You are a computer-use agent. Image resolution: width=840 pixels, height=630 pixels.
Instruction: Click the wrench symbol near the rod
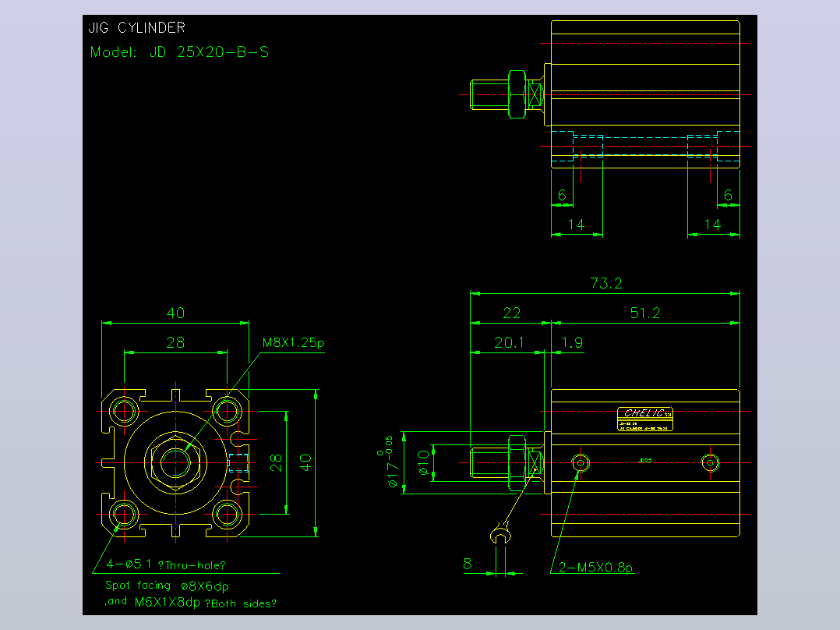500,533
